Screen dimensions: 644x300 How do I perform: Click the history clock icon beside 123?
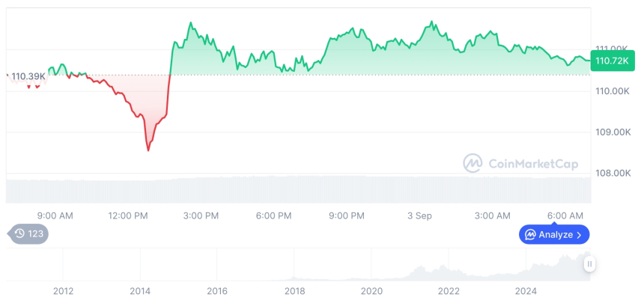click(19, 233)
